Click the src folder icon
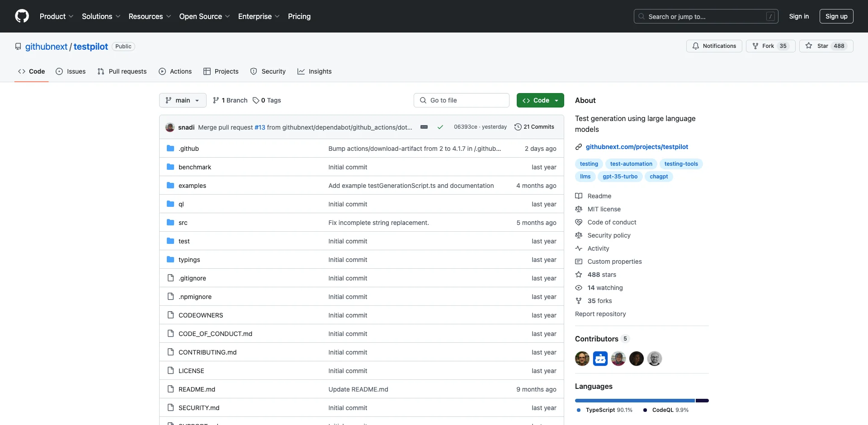Screen dimensions: 868x425 point(170,222)
